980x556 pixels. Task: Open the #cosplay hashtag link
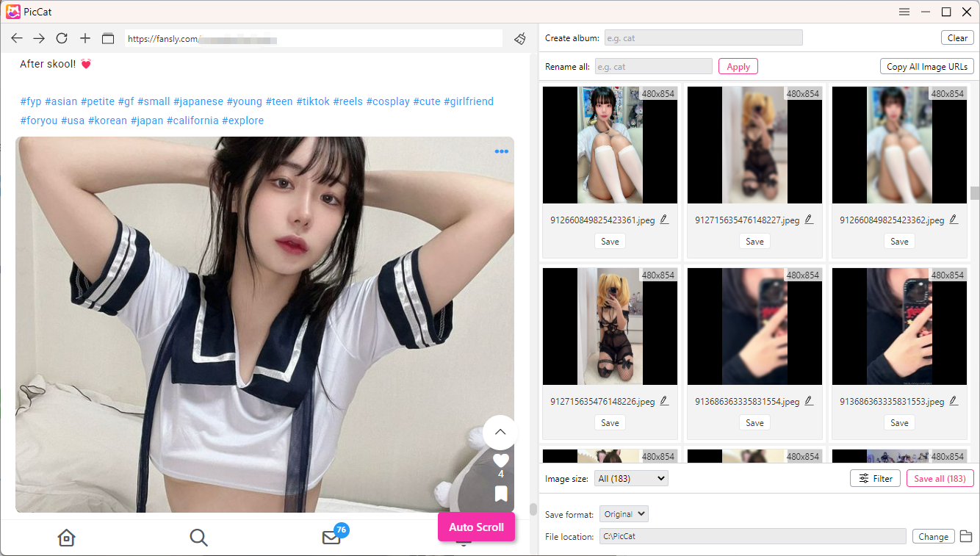[x=388, y=101]
